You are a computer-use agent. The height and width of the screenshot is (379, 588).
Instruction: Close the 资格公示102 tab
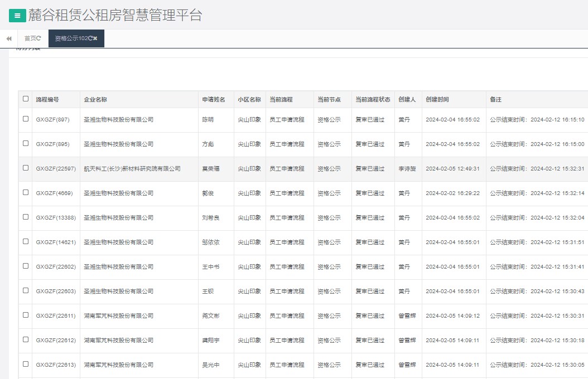(96, 39)
